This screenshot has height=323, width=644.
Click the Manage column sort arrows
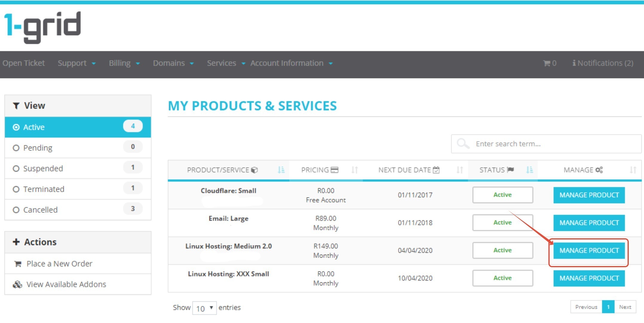point(633,170)
